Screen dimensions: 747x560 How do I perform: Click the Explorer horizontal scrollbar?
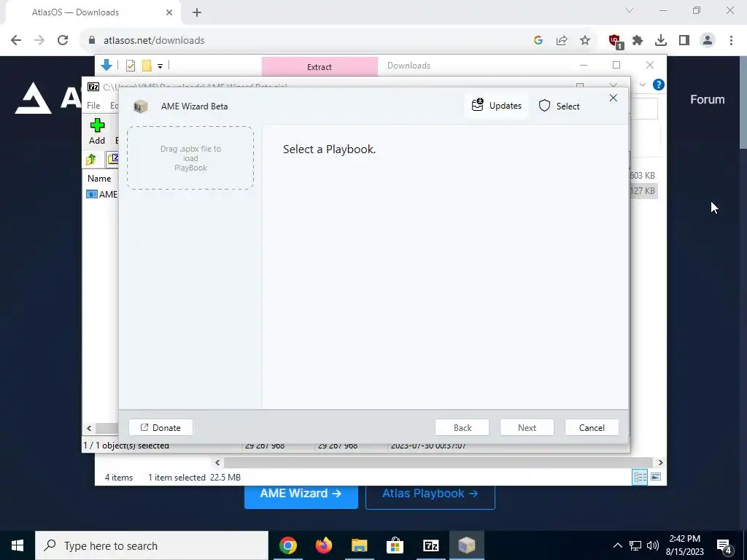pyautogui.click(x=438, y=462)
